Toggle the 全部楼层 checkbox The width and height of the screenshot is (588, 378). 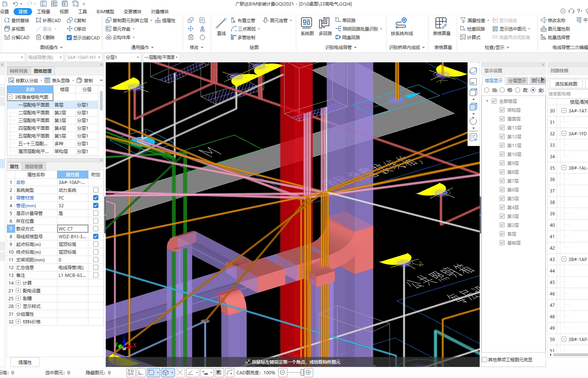pos(494,101)
